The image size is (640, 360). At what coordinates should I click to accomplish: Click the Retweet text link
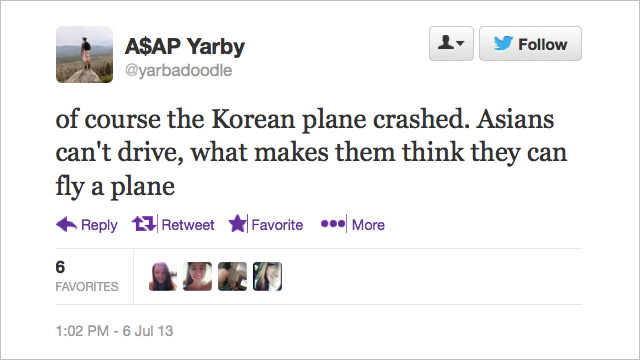pyautogui.click(x=188, y=225)
